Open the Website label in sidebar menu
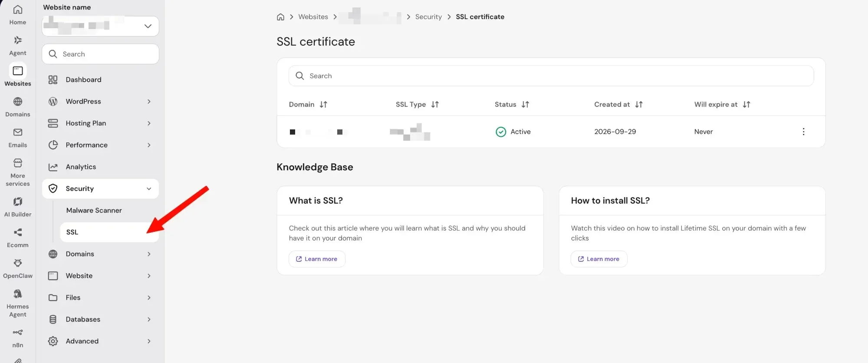 (x=79, y=276)
